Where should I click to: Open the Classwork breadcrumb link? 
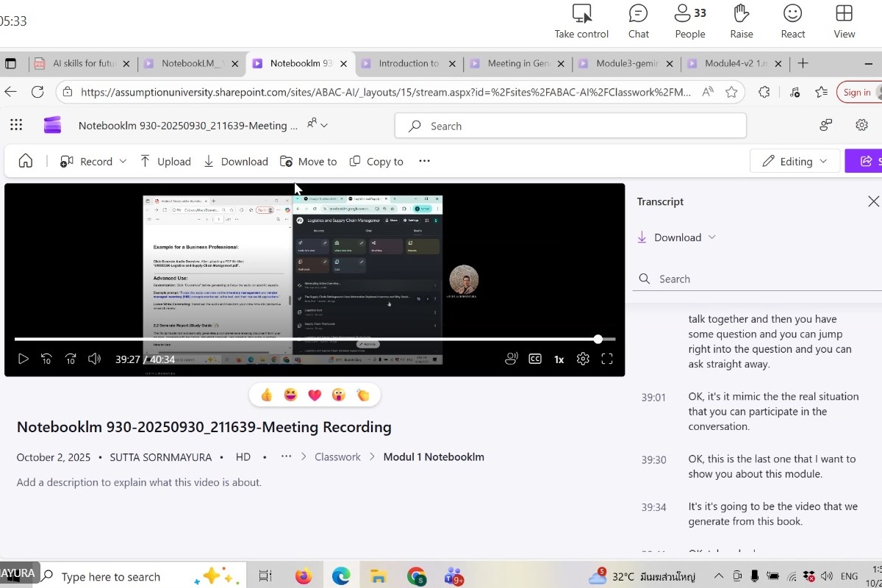337,457
